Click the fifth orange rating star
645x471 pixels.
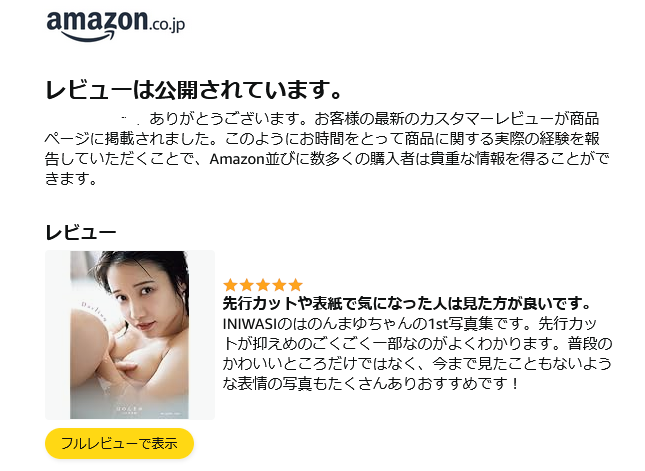(295, 285)
